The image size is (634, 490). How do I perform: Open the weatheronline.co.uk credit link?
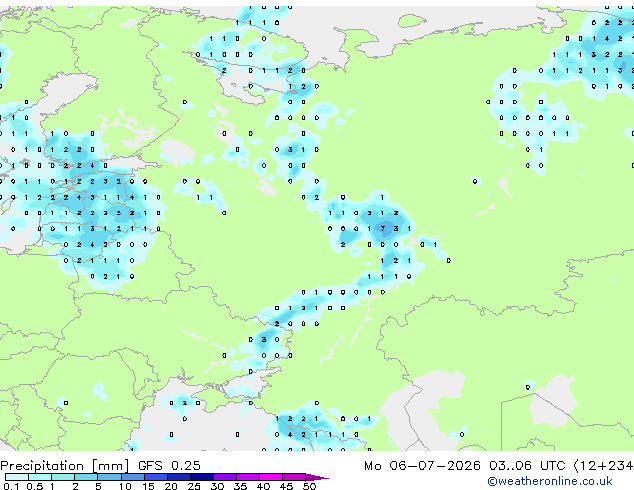point(550,481)
